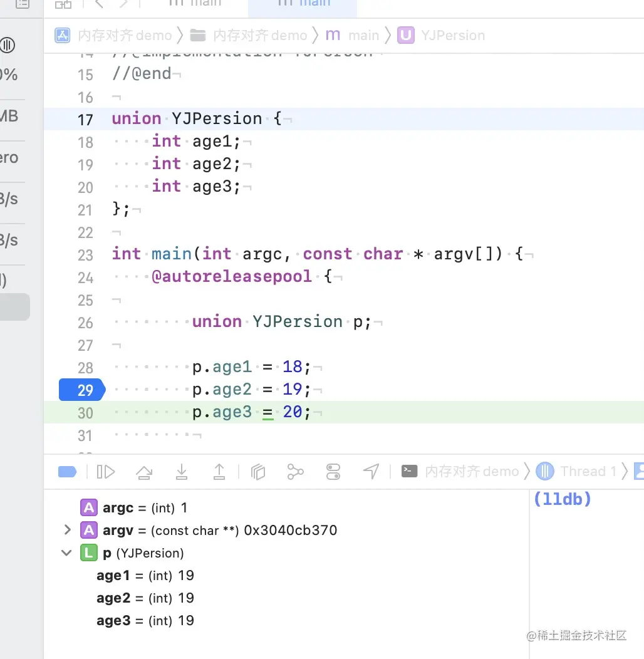Click 'p.age3 = 20;' on line 30
Image resolution: width=644 pixels, height=659 pixels.
click(x=251, y=412)
